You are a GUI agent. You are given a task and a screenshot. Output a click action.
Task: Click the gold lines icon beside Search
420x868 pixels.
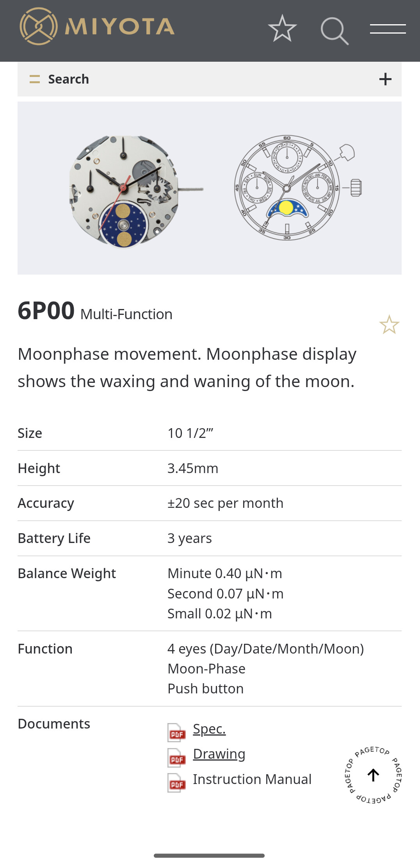(35, 79)
